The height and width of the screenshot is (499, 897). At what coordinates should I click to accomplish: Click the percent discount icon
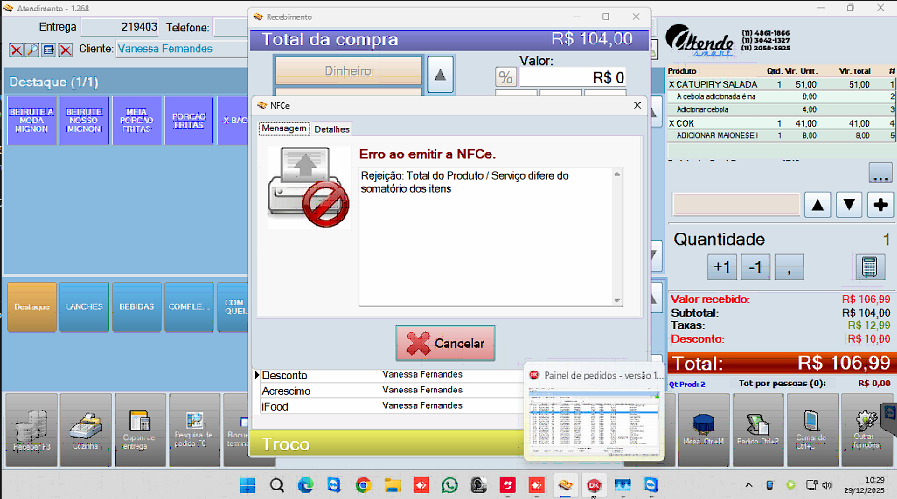pyautogui.click(x=506, y=77)
